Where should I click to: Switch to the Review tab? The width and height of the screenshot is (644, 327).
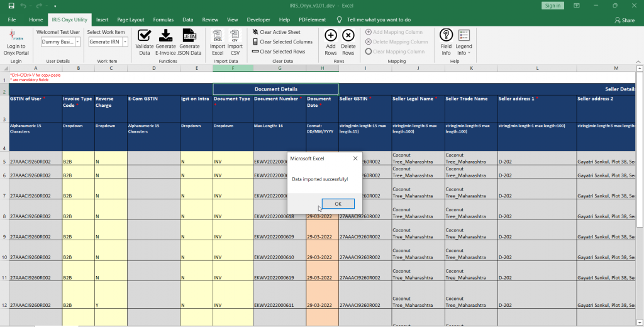[210, 19]
